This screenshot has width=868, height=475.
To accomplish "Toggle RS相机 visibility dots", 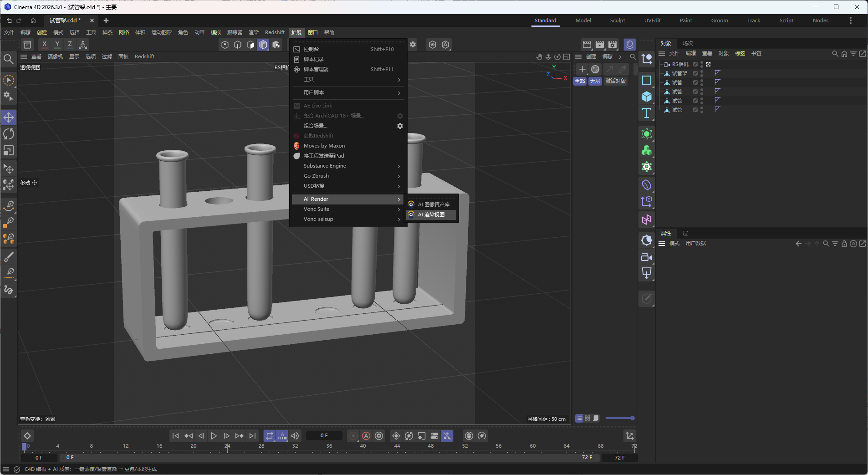I will point(702,64).
